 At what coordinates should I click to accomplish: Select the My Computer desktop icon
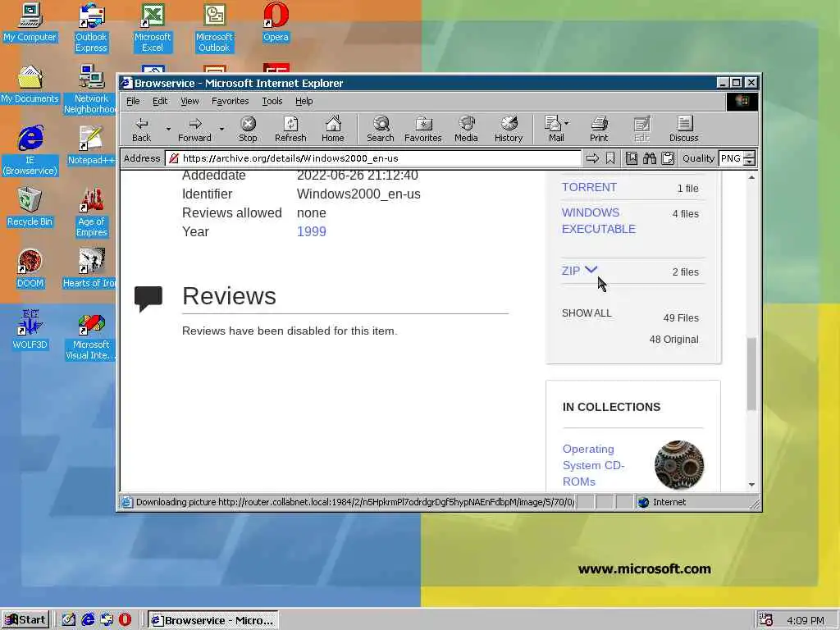(x=30, y=22)
